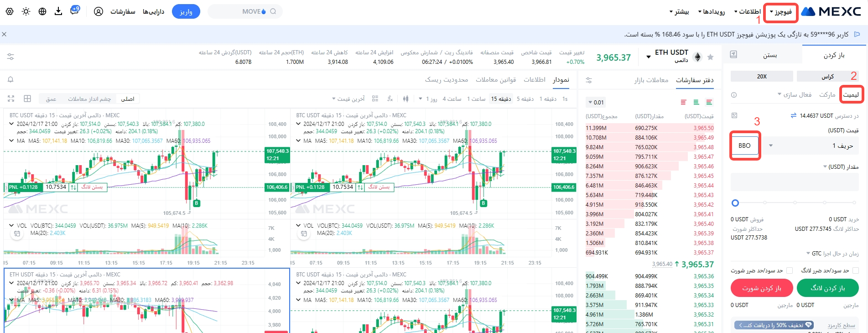
Task: Select 4 ساعت chart interval
Action: [x=452, y=99]
